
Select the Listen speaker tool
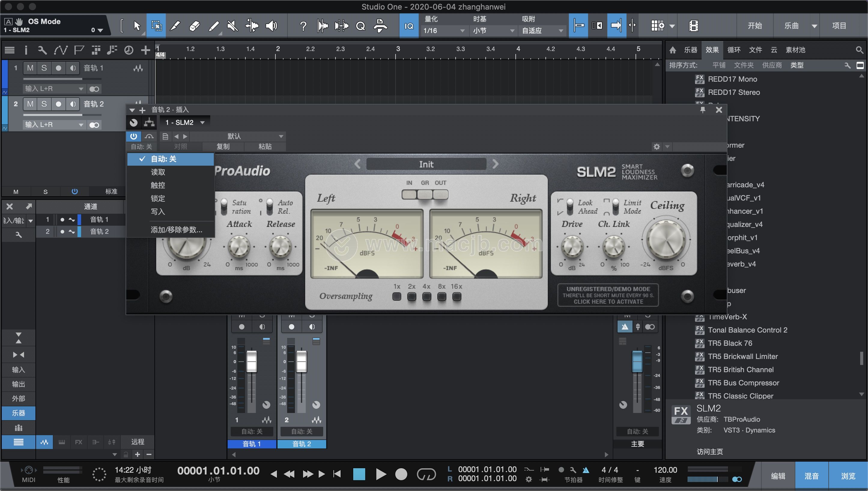[x=271, y=26]
